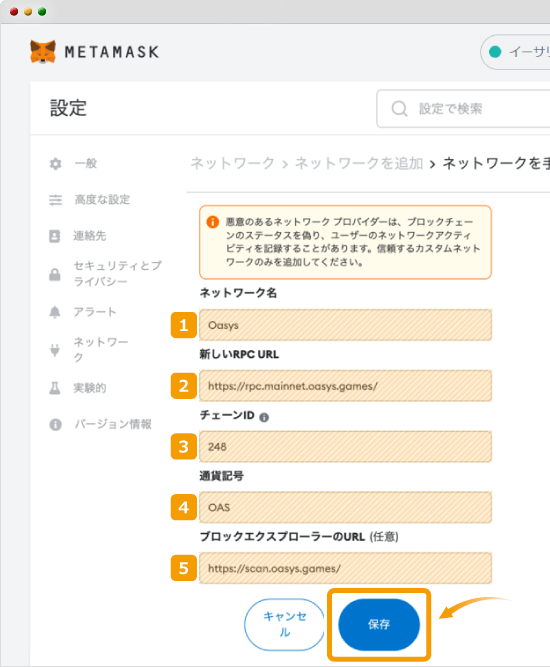Click the チェーンID field containing 248
550x667 pixels.
(345, 447)
